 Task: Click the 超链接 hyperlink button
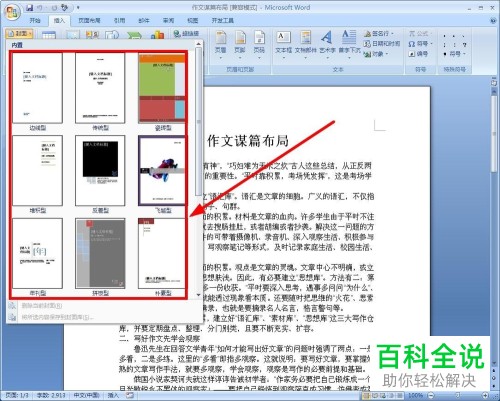point(187,33)
